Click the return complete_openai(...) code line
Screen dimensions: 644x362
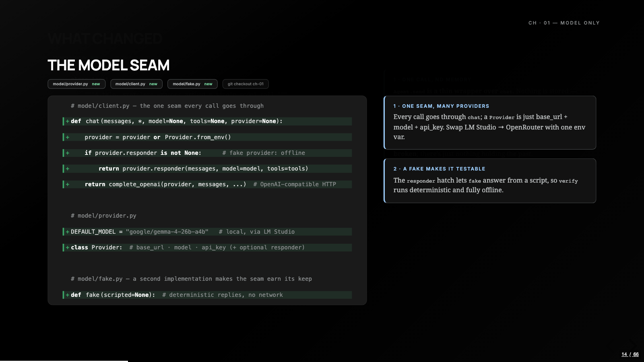click(207, 184)
